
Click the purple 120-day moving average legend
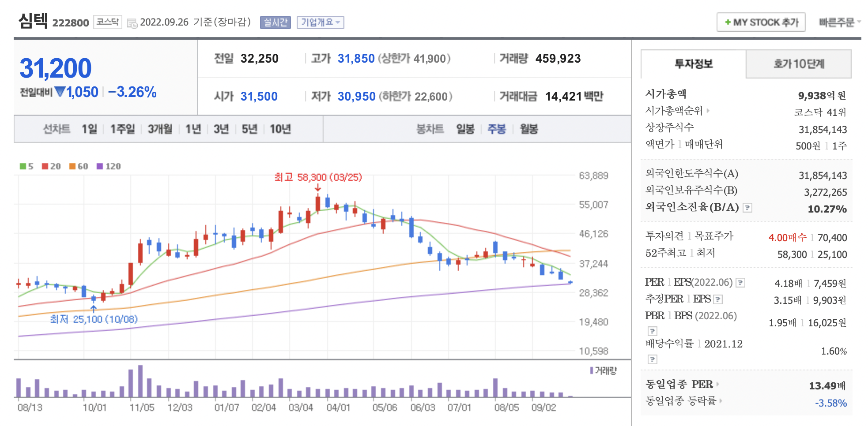tap(109, 166)
